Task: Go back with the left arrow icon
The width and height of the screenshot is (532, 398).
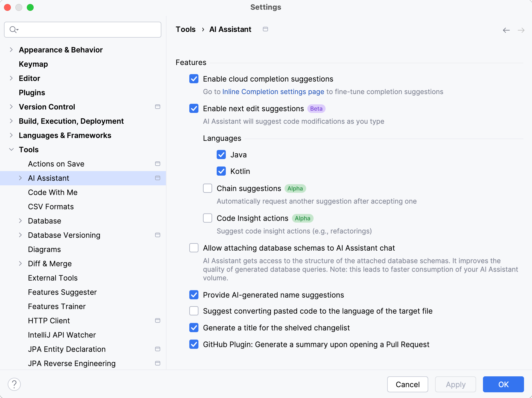Action: tap(506, 30)
